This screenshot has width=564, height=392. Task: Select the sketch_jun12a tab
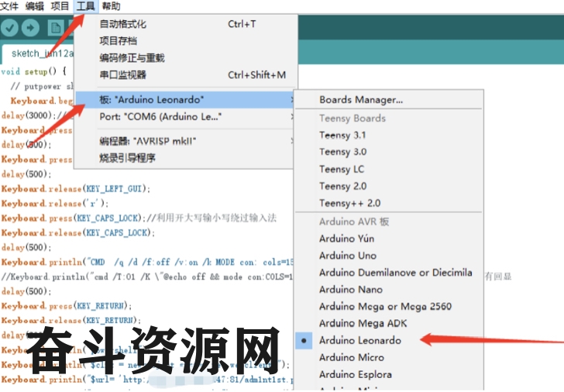point(38,53)
